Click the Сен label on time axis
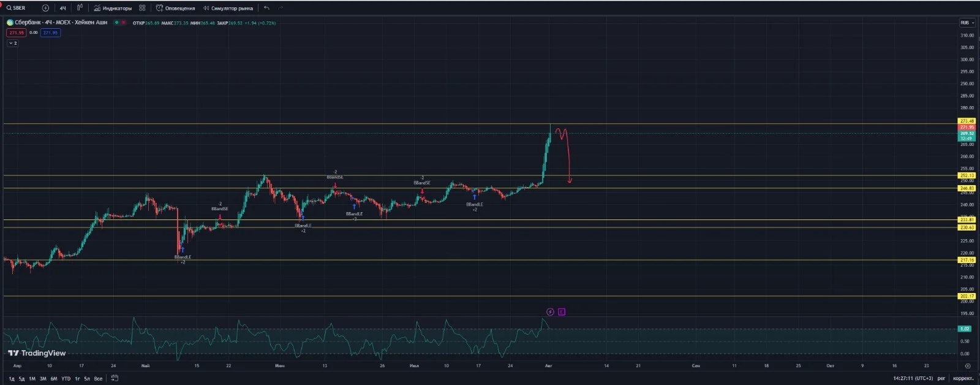The width and height of the screenshot is (980, 385). [696, 365]
